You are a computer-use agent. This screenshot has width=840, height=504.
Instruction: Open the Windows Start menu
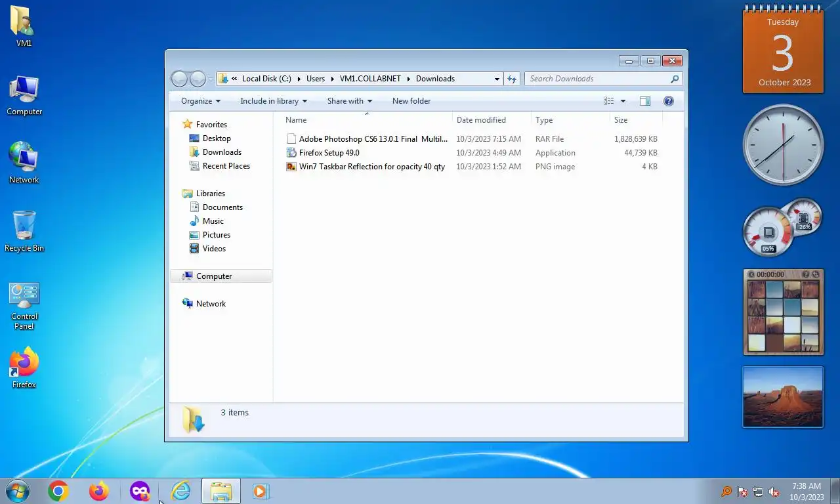[x=18, y=491]
